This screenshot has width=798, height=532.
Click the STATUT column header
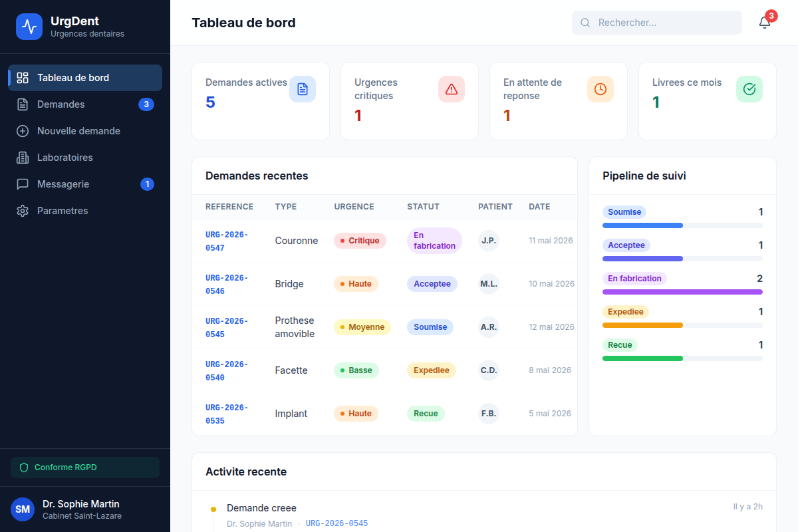tap(423, 207)
